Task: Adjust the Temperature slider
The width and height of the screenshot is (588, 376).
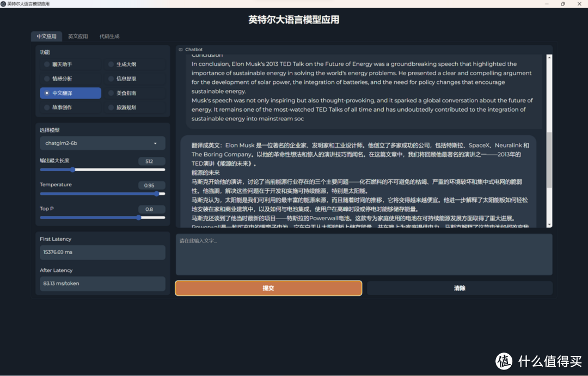Action: tap(102, 193)
